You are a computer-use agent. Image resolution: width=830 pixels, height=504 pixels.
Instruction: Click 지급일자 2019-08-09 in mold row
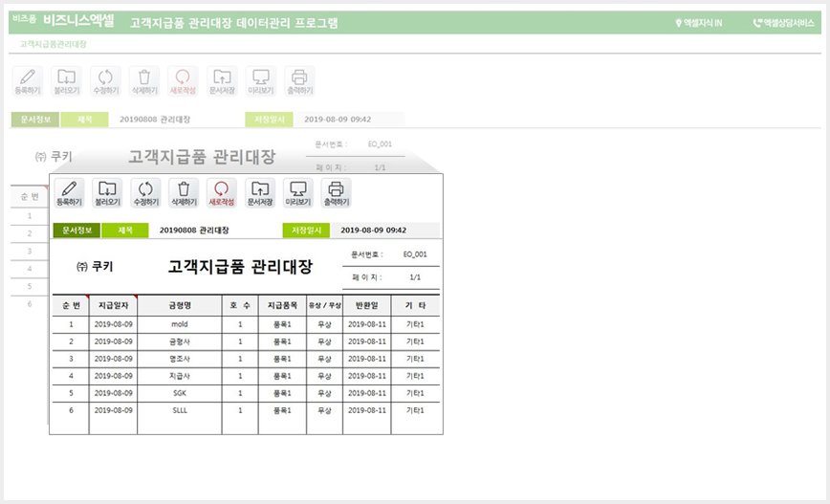pos(113,324)
